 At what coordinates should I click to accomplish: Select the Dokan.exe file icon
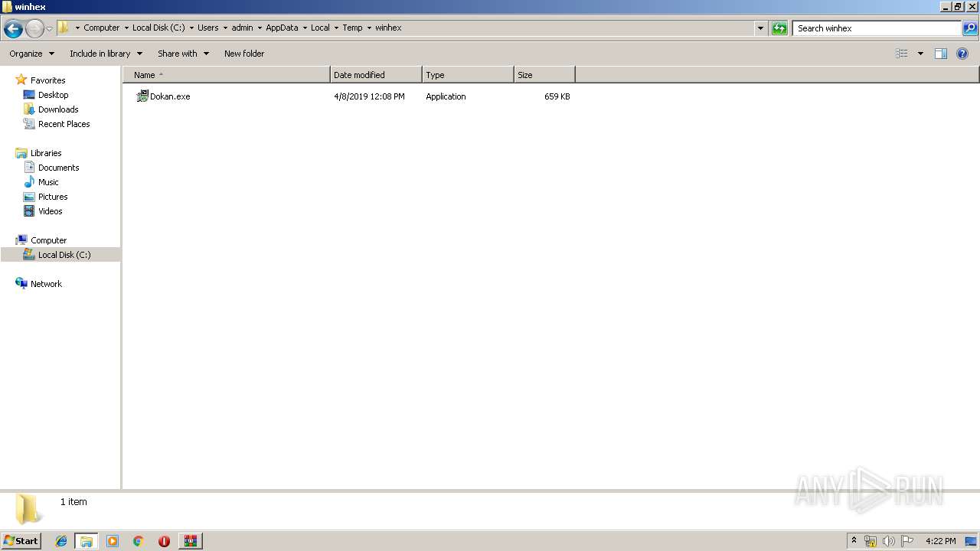(142, 96)
